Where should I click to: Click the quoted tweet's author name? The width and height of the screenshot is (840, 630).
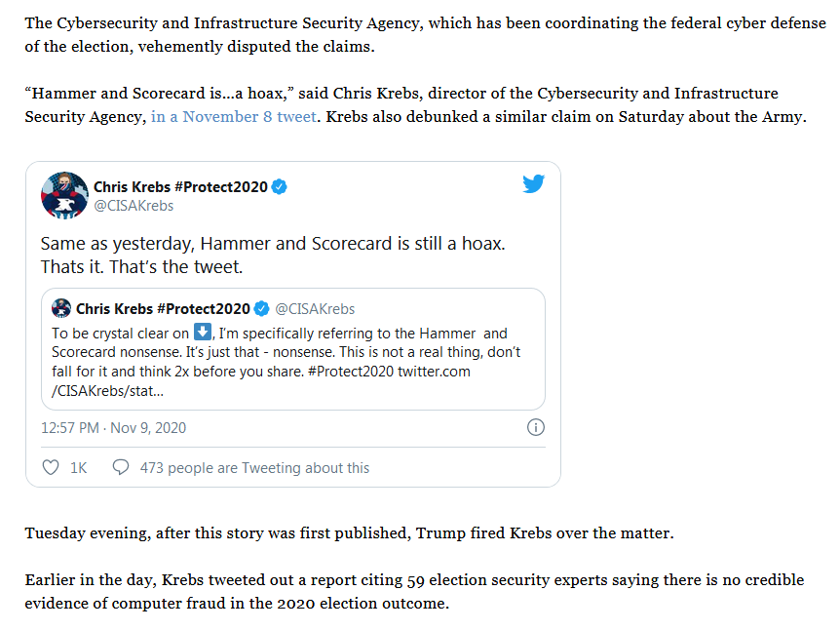pyautogui.click(x=163, y=309)
